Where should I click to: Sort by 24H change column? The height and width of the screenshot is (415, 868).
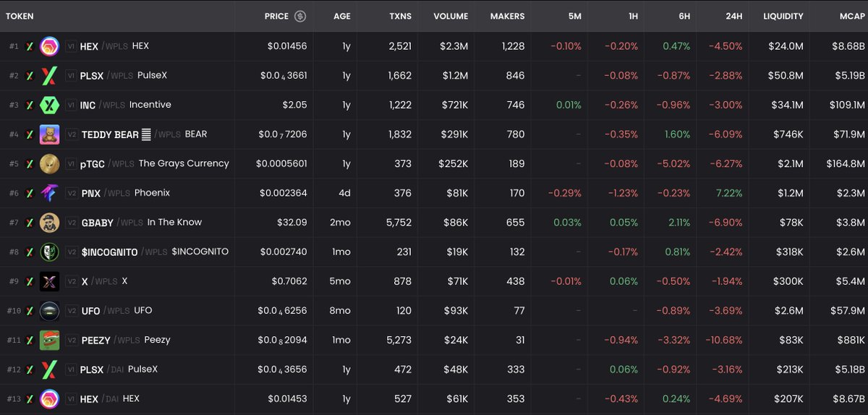click(734, 16)
